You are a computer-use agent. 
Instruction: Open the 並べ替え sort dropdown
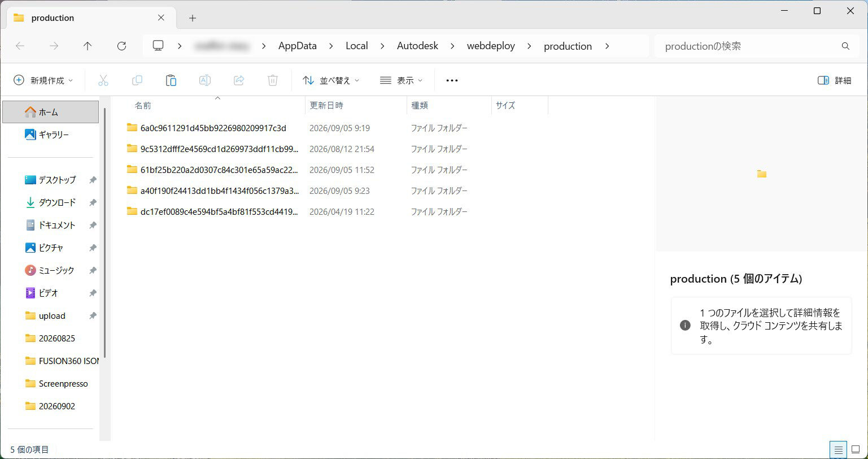(x=331, y=80)
